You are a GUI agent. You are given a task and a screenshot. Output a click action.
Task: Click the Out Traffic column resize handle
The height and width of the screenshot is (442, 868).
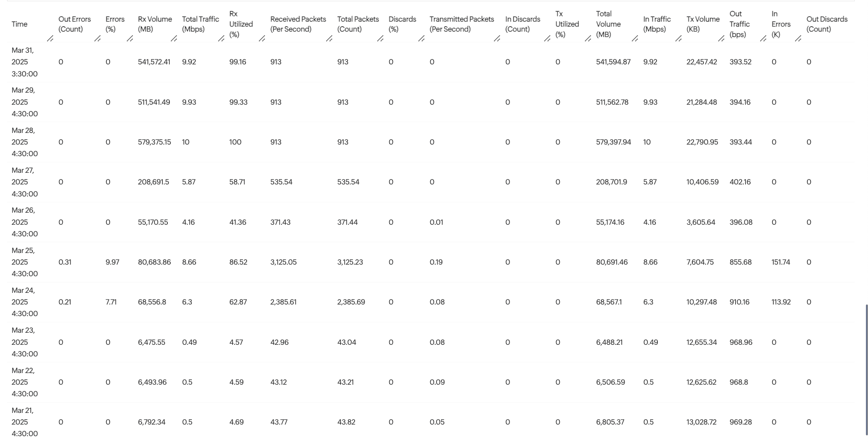tap(763, 39)
